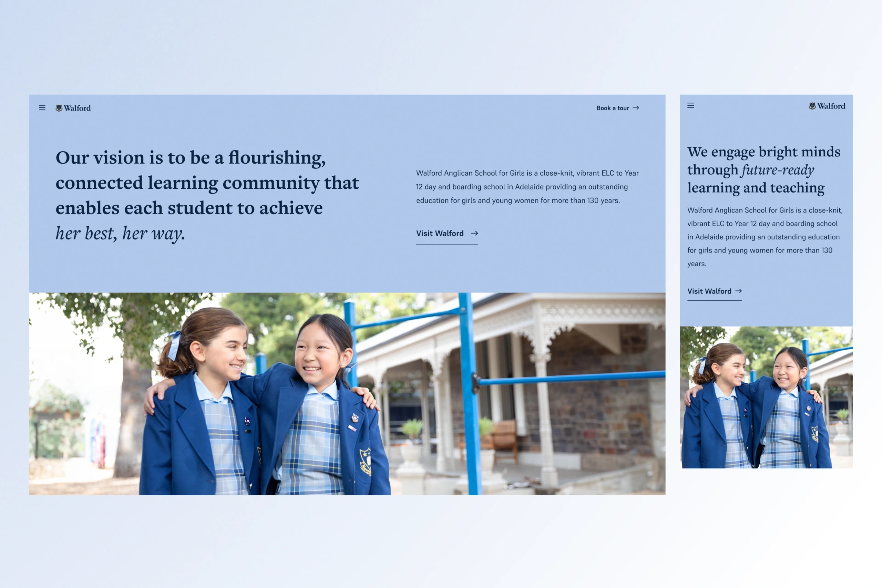Click the Walford wordmark in desktop header
Viewport: 882px width, 588px height.
pos(77,108)
